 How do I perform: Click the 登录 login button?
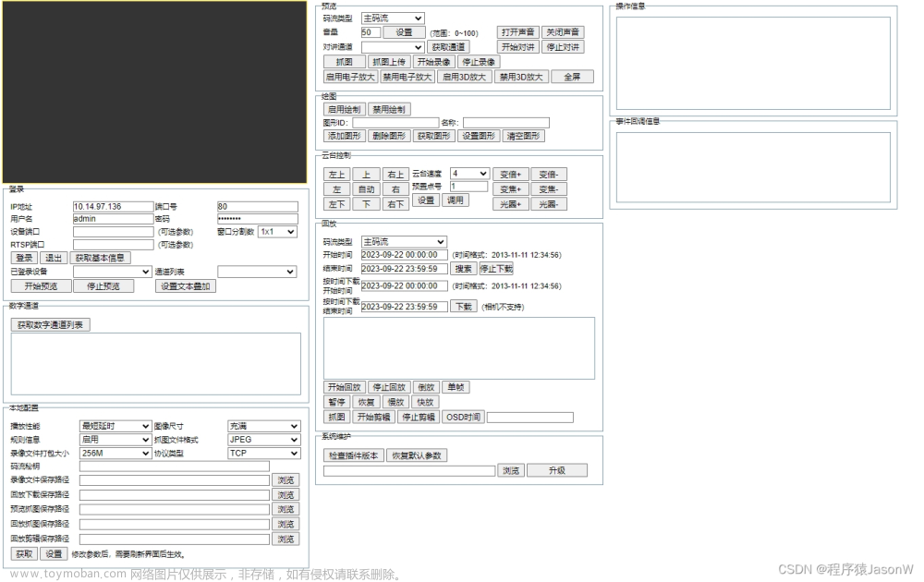click(24, 258)
